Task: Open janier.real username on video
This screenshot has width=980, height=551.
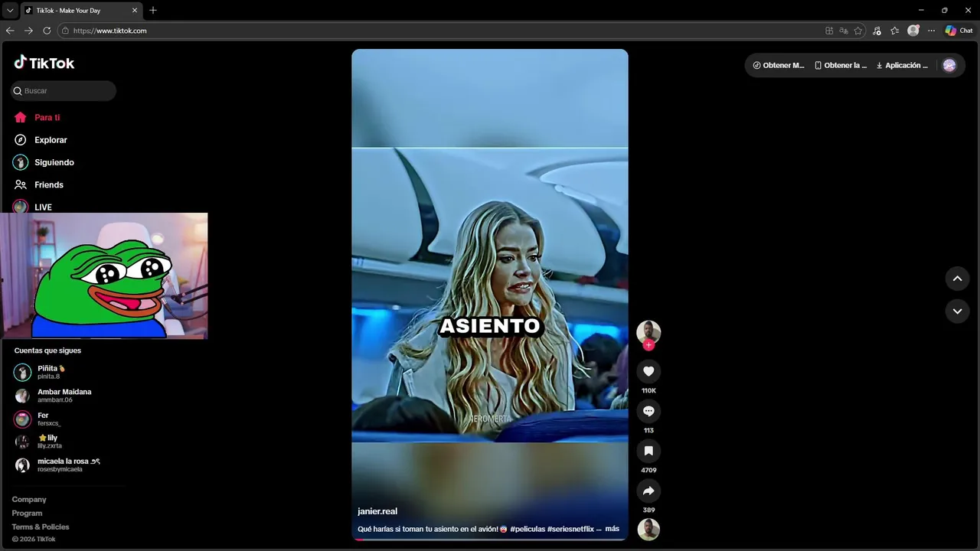Action: point(377,511)
